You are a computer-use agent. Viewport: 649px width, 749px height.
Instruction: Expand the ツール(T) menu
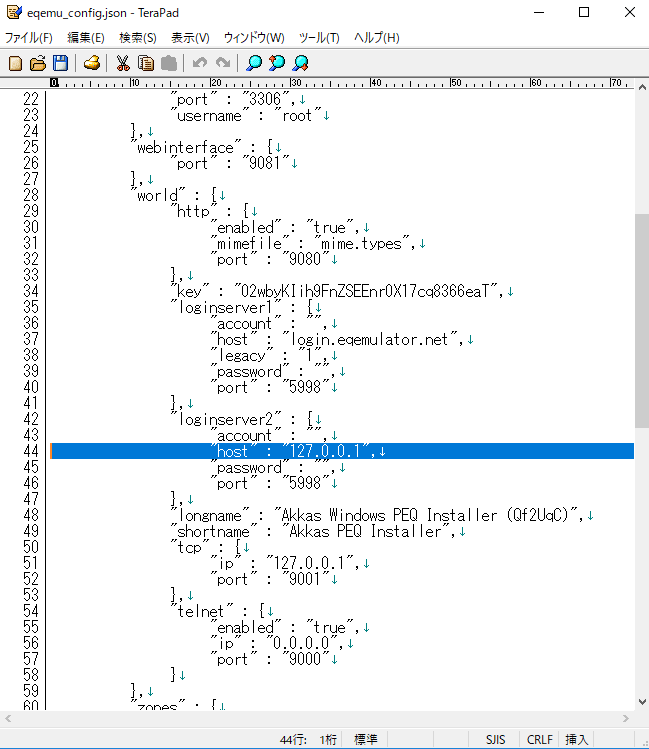click(319, 38)
